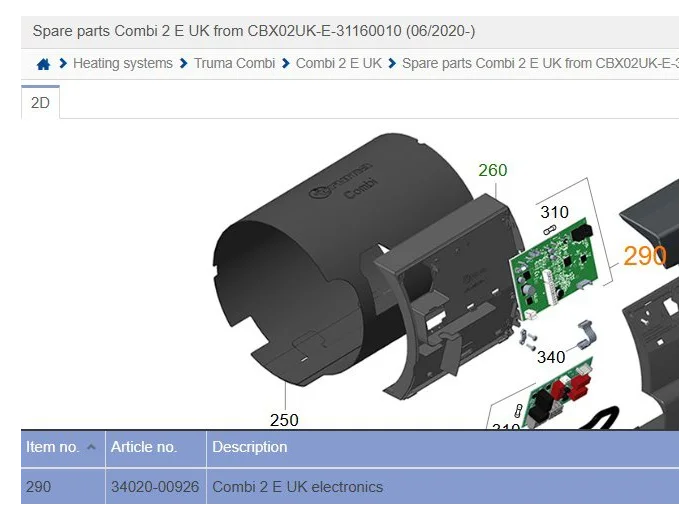The image size is (700, 520).
Task: Click part label 340 in diagram
Action: [551, 357]
